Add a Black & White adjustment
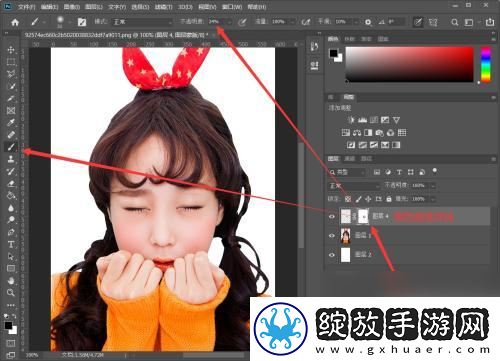500x361 pixels. (x=368, y=133)
